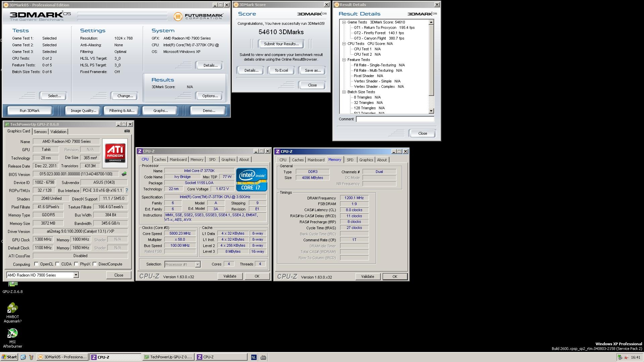Click the Comment input field

pyautogui.click(x=395, y=119)
